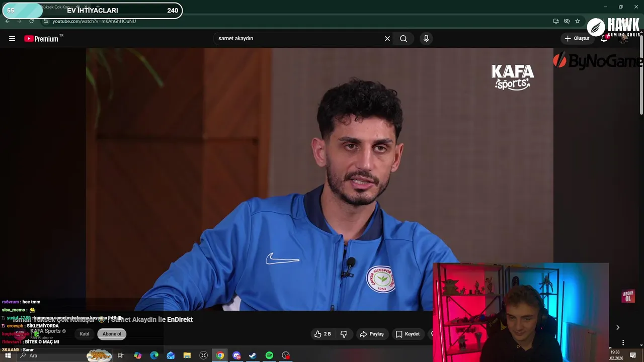Click the Kaydet save button
644x362 pixels.
[x=408, y=334]
